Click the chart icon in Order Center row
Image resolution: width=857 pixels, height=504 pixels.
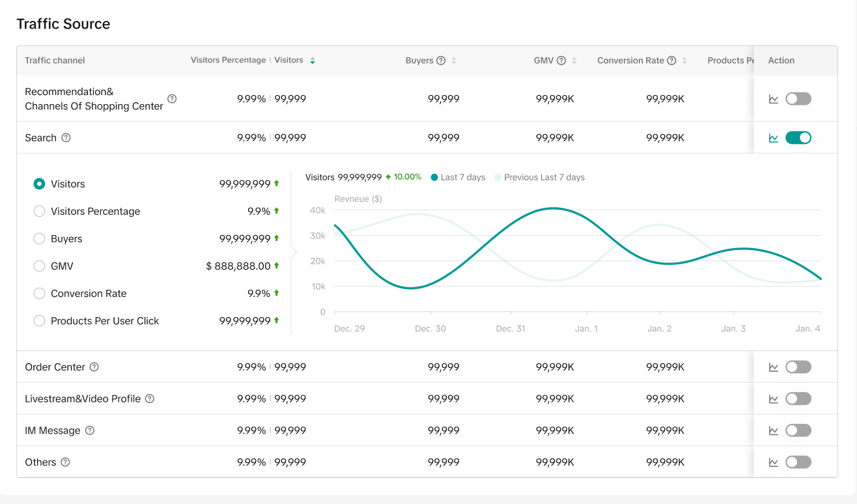(x=774, y=367)
